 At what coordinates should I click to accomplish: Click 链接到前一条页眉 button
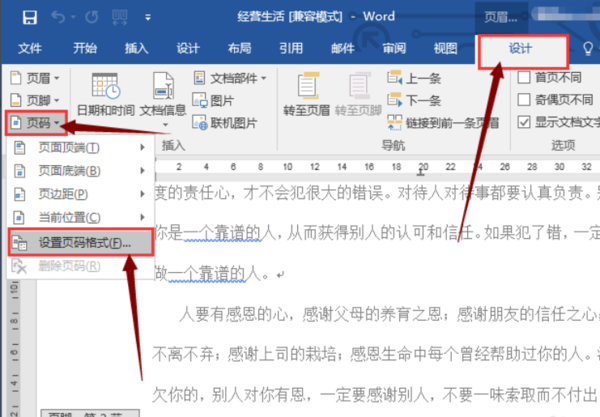pos(443,123)
